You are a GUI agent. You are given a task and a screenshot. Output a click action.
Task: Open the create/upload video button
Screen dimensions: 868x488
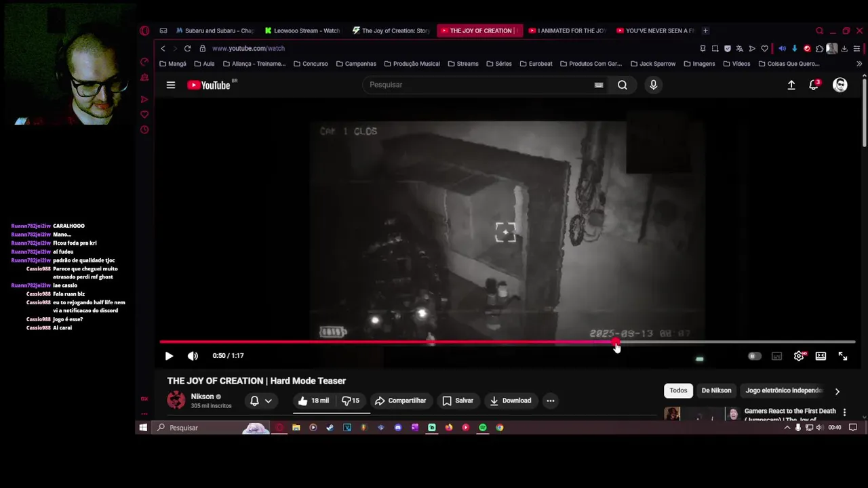point(791,85)
